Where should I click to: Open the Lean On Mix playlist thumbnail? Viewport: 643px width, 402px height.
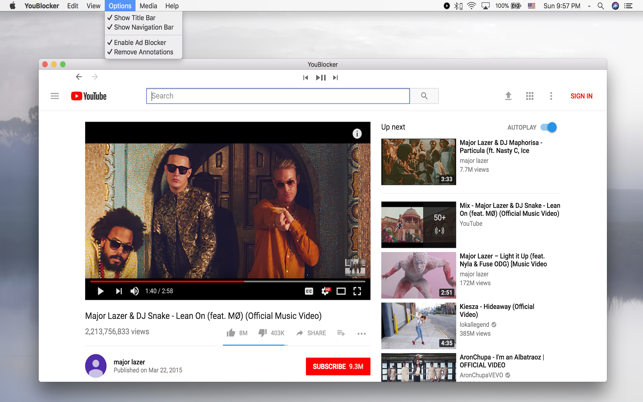coord(418,225)
